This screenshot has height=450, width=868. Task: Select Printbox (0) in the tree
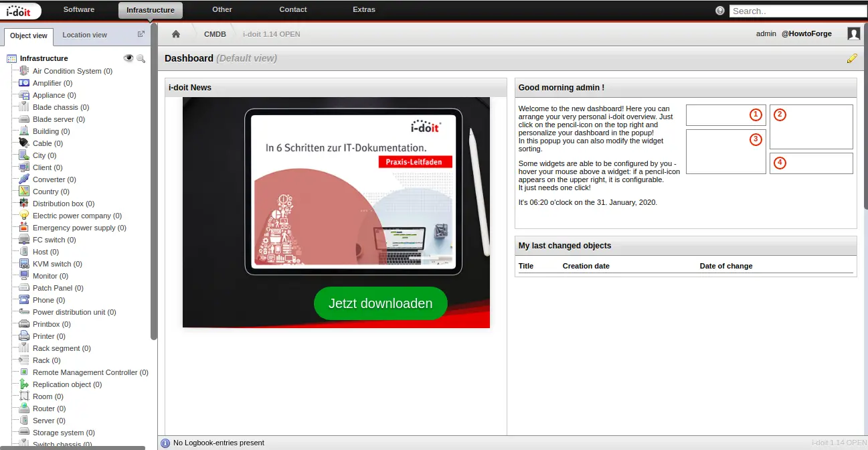coord(52,324)
